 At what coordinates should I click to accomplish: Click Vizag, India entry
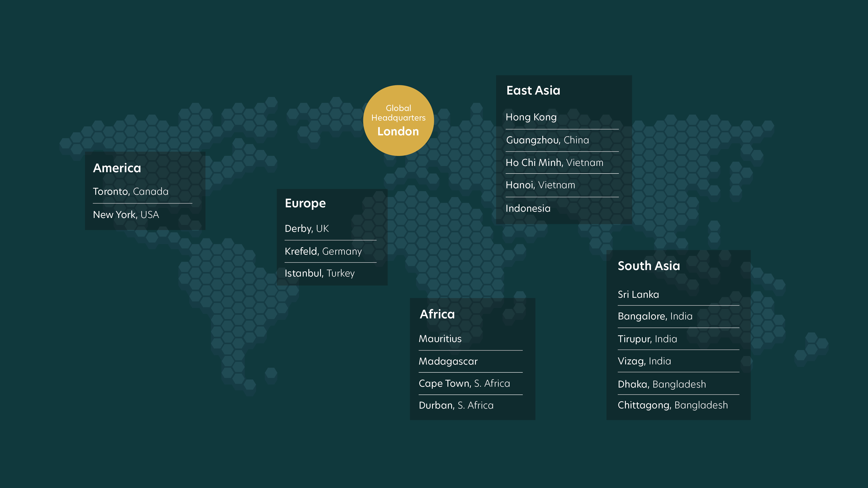644,361
